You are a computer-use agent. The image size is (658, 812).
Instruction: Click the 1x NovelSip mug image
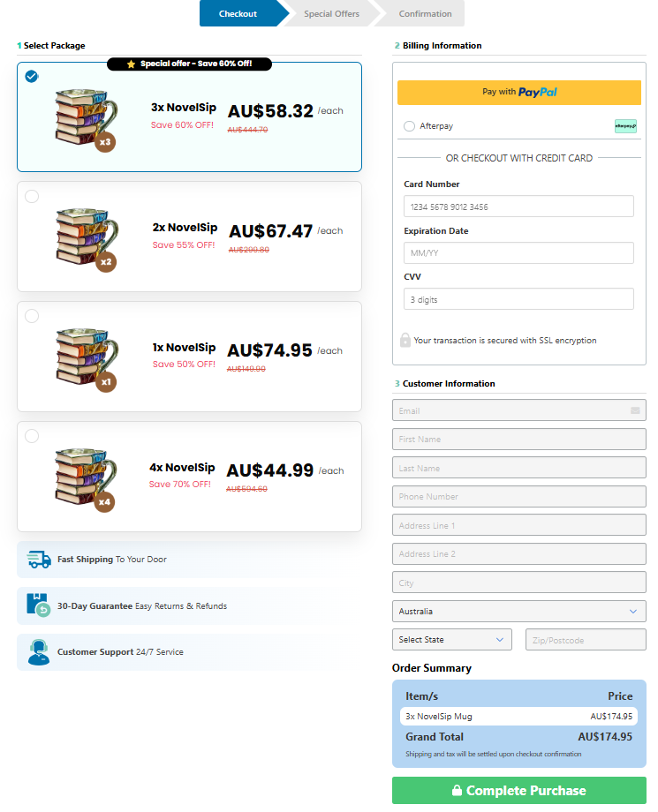(x=83, y=357)
